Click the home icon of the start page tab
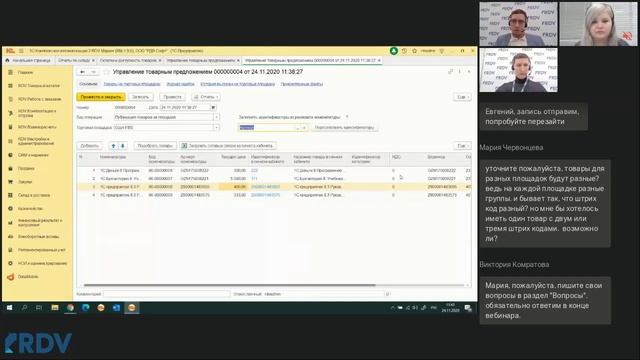The width and height of the screenshot is (640, 360). point(7,60)
